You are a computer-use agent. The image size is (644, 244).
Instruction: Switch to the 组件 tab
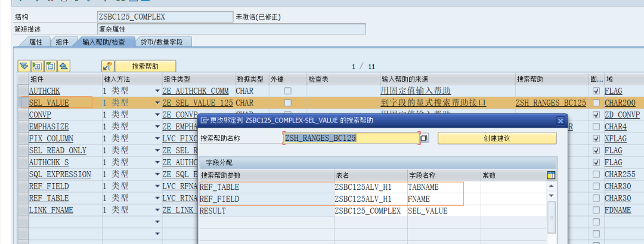(x=63, y=42)
